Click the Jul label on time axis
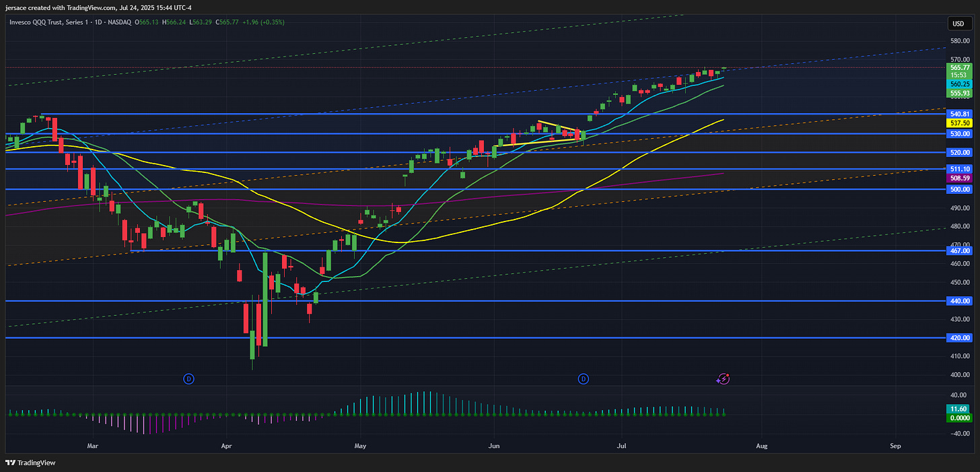The image size is (980, 472). tap(621, 446)
